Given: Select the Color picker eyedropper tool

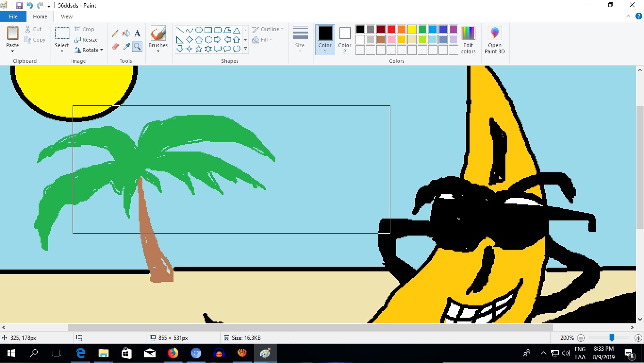Looking at the screenshot, I should (126, 46).
